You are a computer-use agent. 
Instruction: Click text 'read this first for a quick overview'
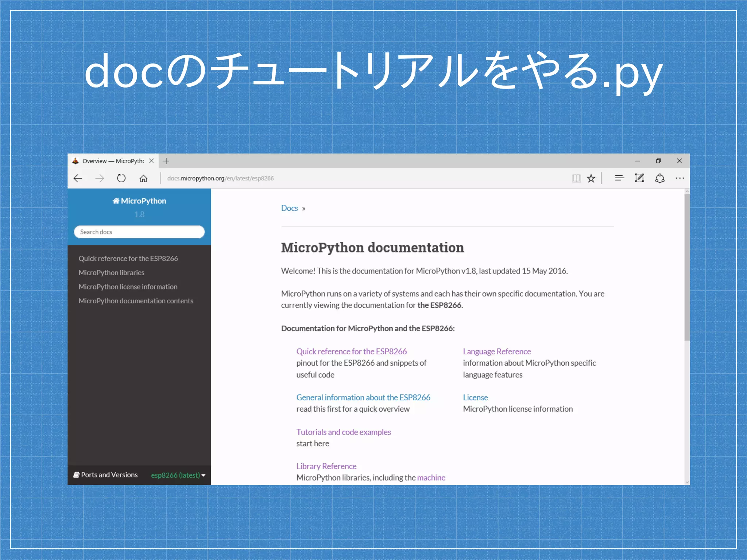coord(353,409)
